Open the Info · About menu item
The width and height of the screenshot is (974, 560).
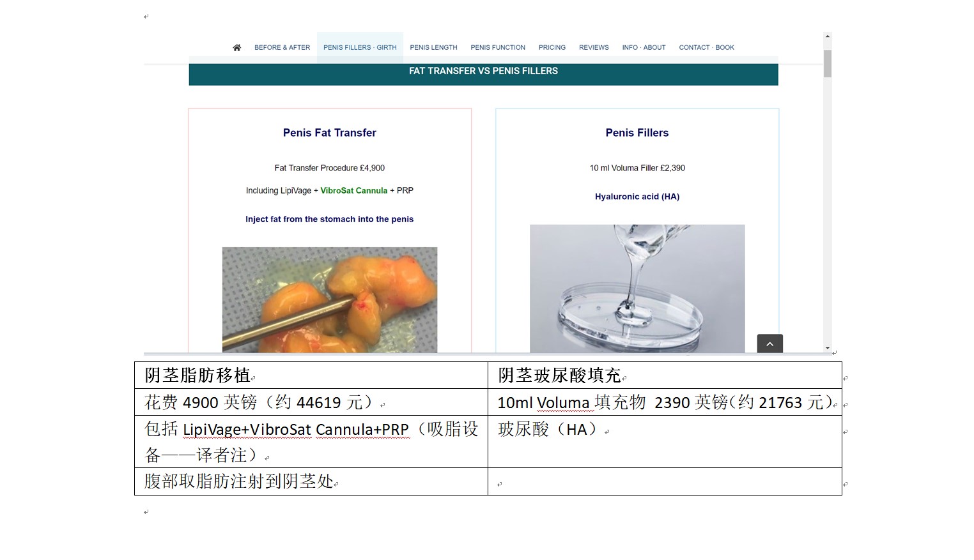coord(644,47)
